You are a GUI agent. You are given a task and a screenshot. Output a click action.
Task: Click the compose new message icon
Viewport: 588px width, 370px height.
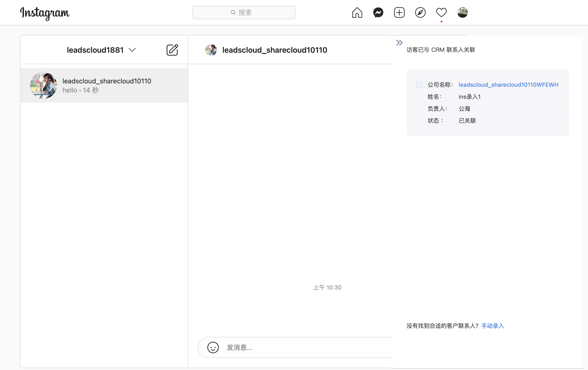pyautogui.click(x=172, y=50)
